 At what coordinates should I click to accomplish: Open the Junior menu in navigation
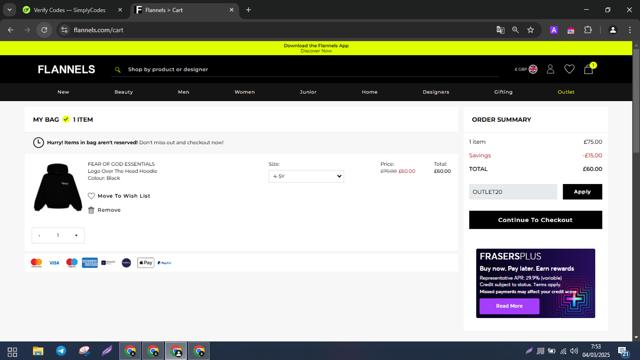coord(308,92)
